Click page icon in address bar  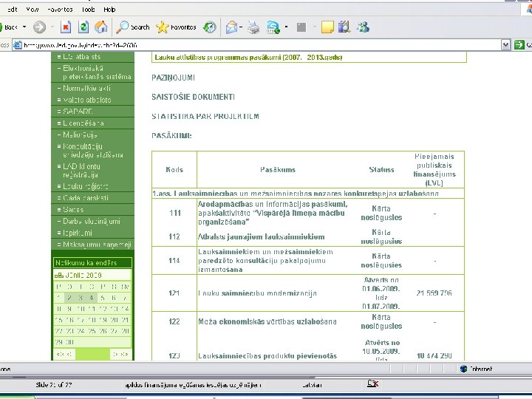click(x=18, y=45)
